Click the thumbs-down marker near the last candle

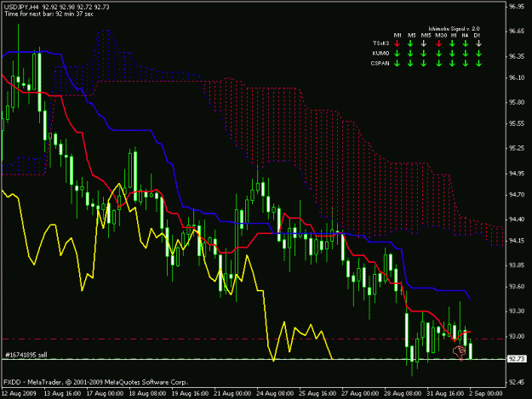pyautogui.click(x=459, y=353)
